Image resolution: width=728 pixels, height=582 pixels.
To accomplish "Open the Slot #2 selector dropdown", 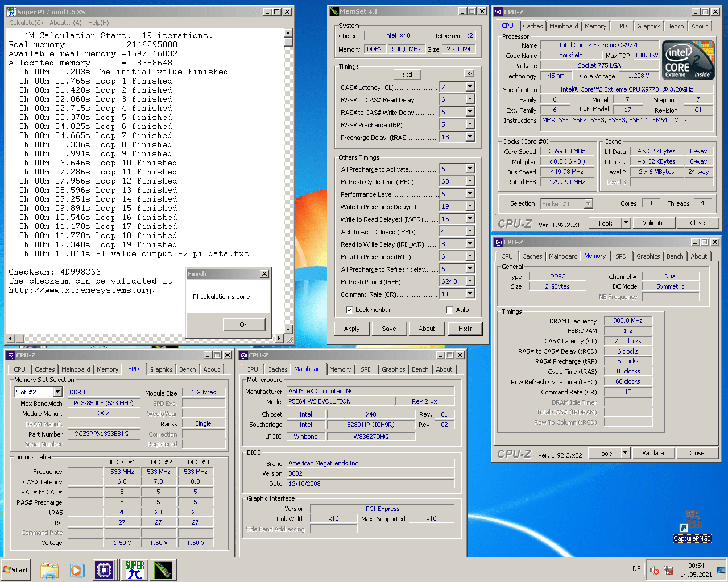I will point(57,392).
